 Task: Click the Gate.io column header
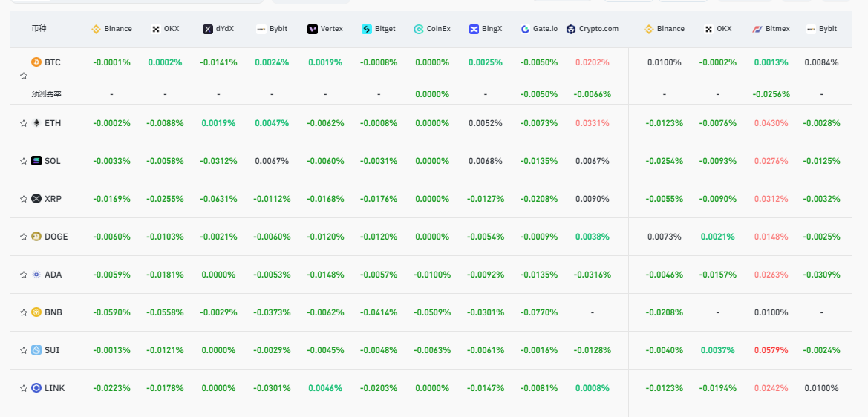tap(539, 29)
